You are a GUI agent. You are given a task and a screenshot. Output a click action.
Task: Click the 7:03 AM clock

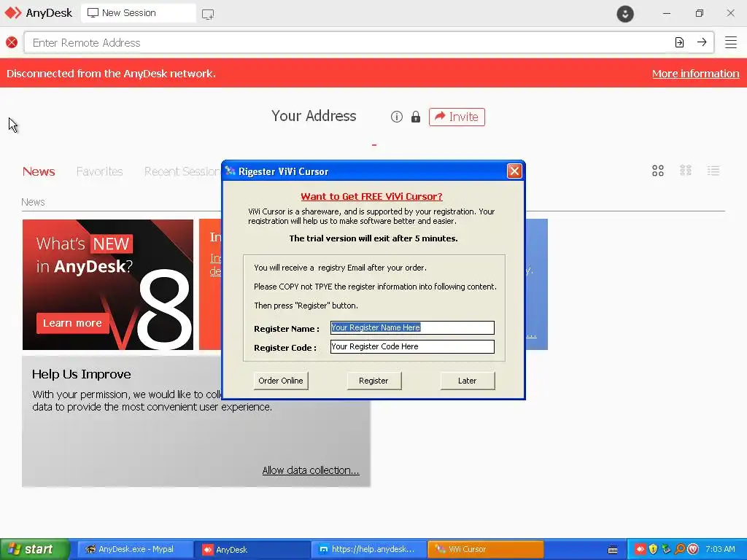pyautogui.click(x=720, y=549)
